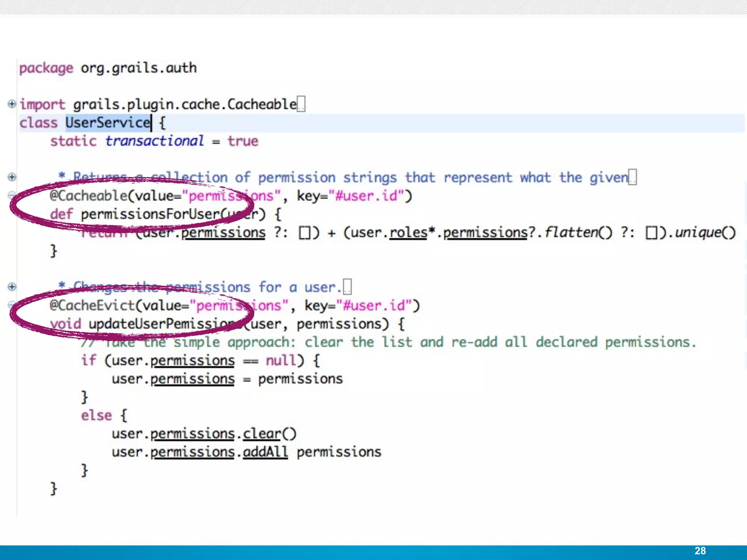Click the slide number 28
Screen dimensions: 747x560
700,551
